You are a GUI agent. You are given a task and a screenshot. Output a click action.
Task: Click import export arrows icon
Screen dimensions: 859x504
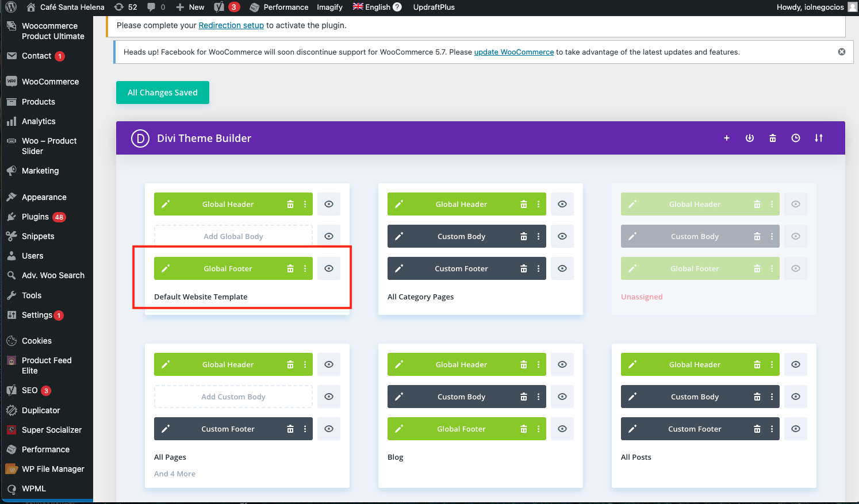tap(819, 138)
